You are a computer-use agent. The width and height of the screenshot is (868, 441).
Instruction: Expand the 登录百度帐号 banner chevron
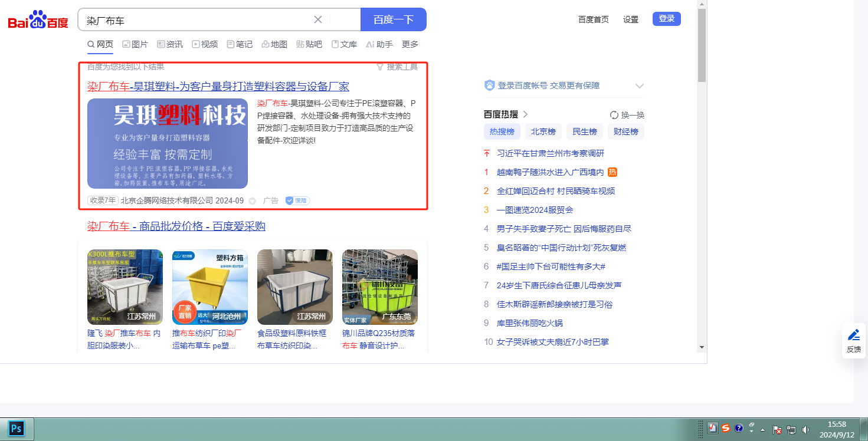point(639,86)
